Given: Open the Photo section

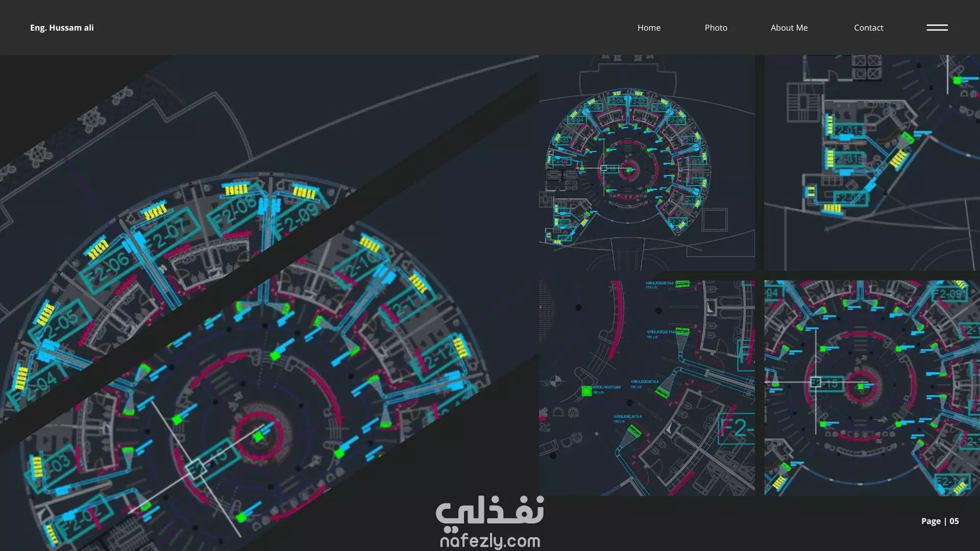Looking at the screenshot, I should 716,28.
